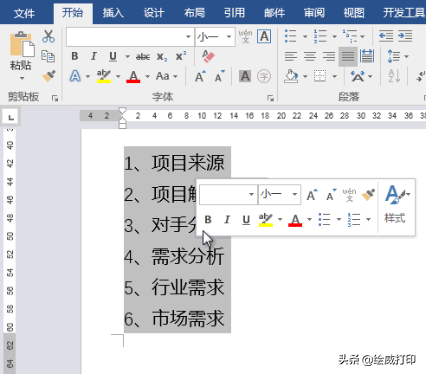Open mini toolbar font size dropdown

(295, 194)
